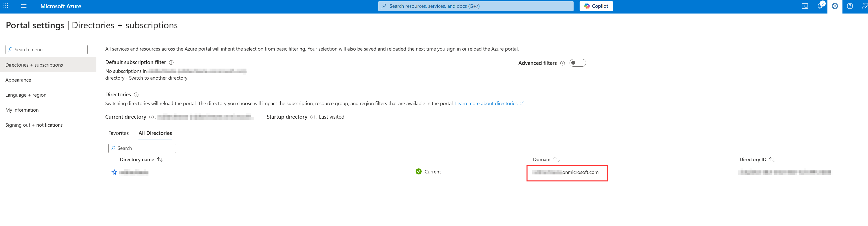Screen dimensions: 868x226
Task: Open the Azure apps grid launcher
Action: 6,6
